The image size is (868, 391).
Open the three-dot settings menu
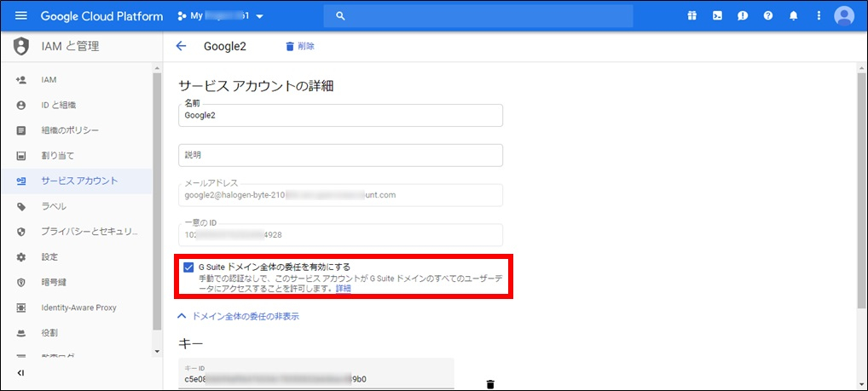click(819, 16)
